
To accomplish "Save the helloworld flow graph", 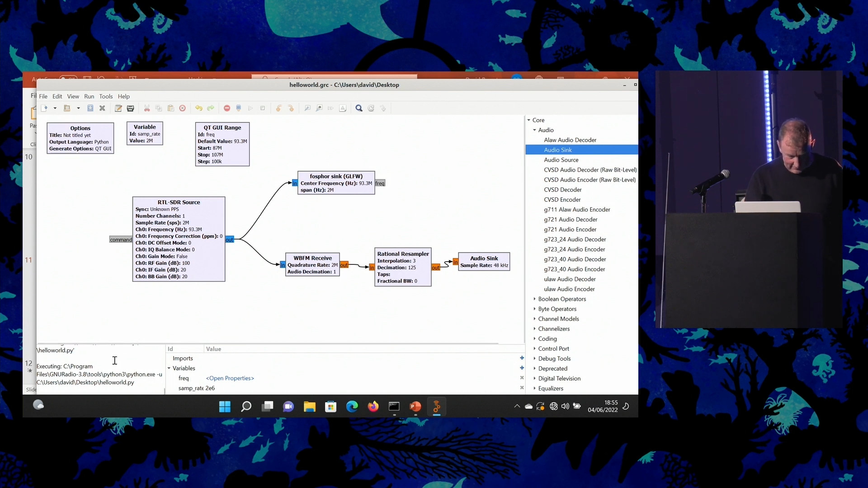I will point(90,108).
